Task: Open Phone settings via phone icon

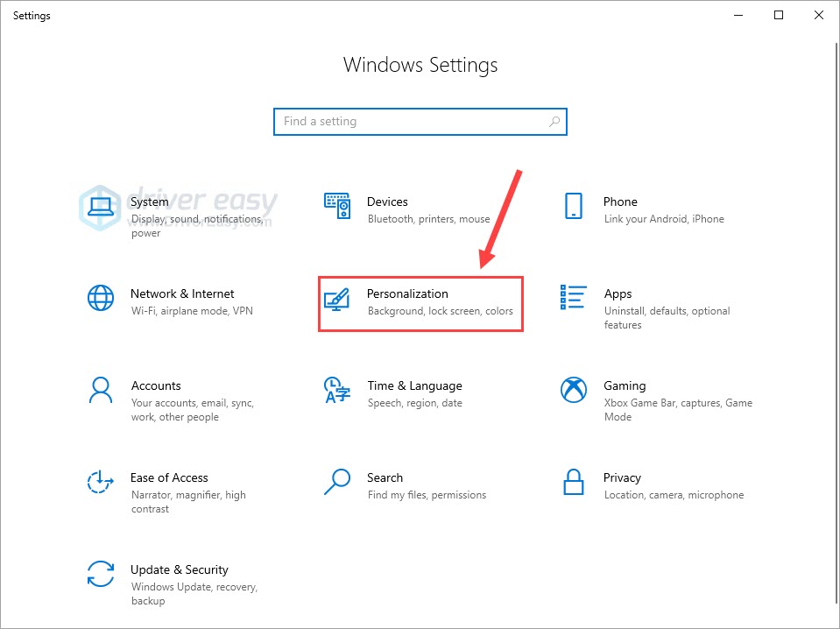Action: pyautogui.click(x=573, y=203)
